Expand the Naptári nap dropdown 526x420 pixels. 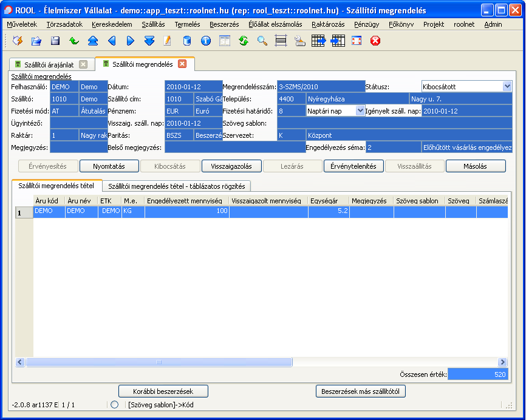(360, 110)
